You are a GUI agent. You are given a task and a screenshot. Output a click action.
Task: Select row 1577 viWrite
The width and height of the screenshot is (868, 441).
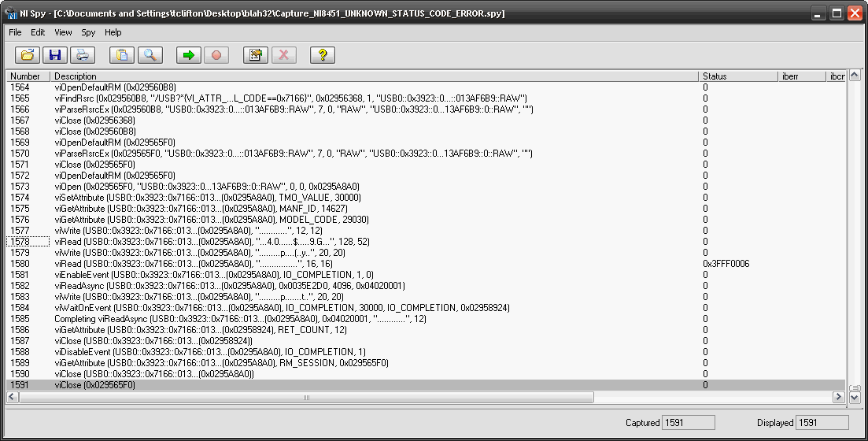point(426,231)
